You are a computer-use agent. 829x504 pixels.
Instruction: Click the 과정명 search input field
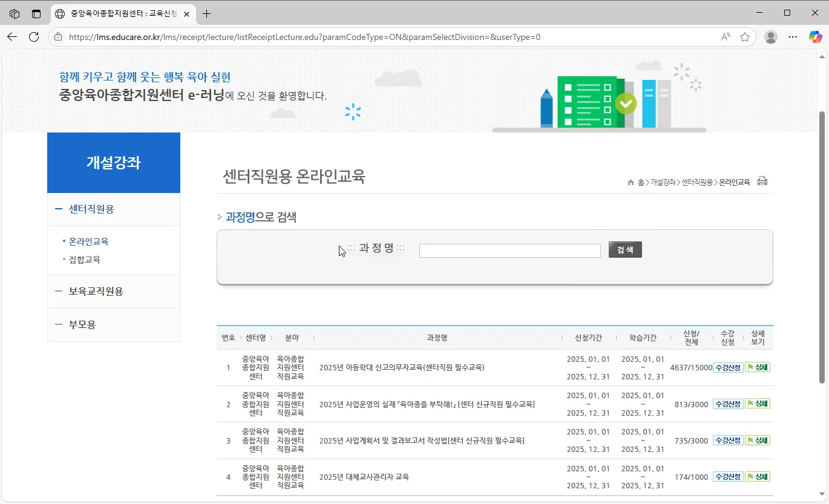click(x=510, y=250)
